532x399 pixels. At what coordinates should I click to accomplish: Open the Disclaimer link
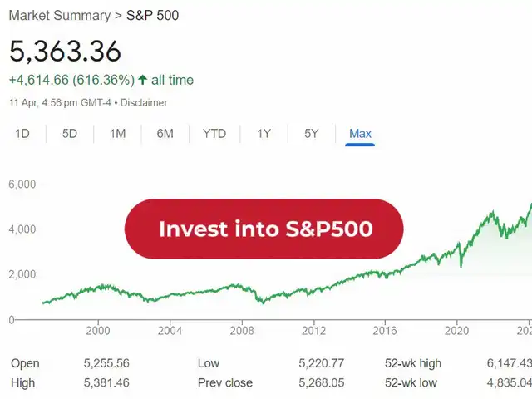click(146, 103)
